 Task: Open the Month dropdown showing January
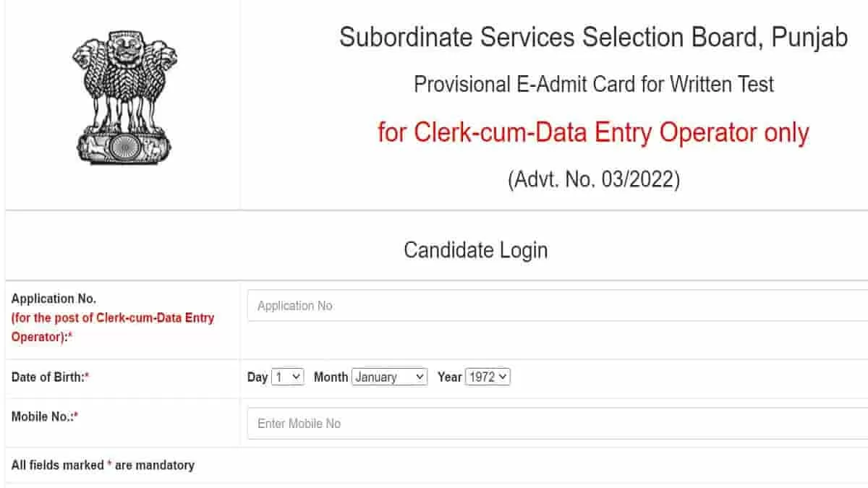[x=389, y=376]
